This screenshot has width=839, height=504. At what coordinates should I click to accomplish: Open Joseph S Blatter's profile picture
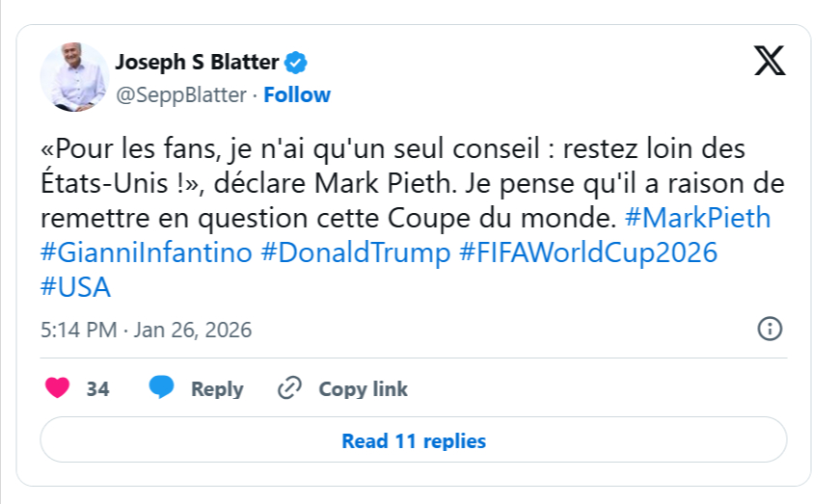(x=74, y=77)
